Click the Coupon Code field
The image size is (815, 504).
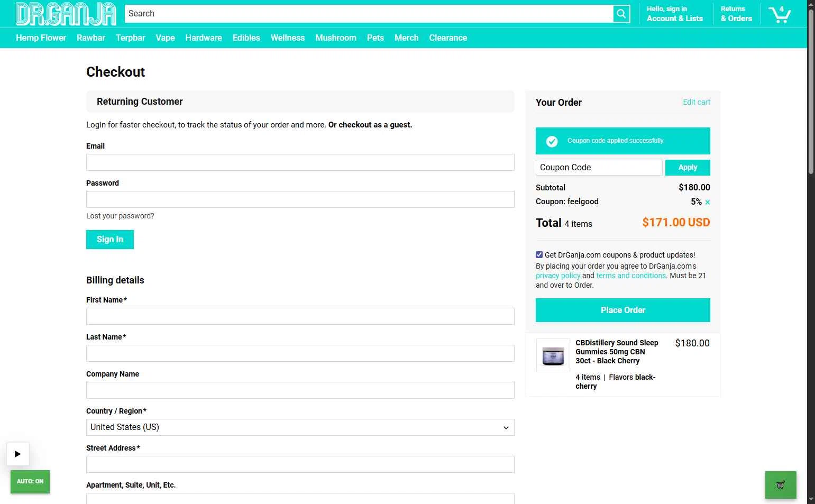pos(599,168)
